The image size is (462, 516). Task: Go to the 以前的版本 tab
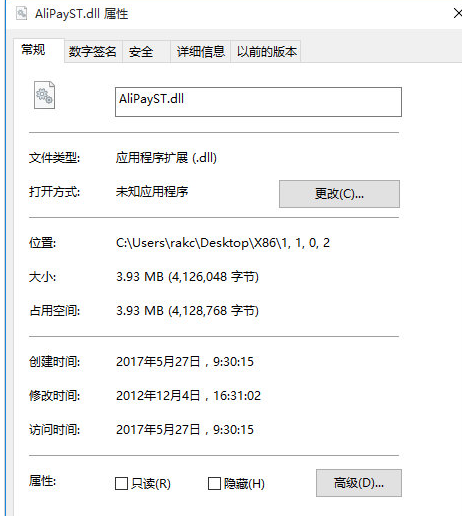pos(266,52)
